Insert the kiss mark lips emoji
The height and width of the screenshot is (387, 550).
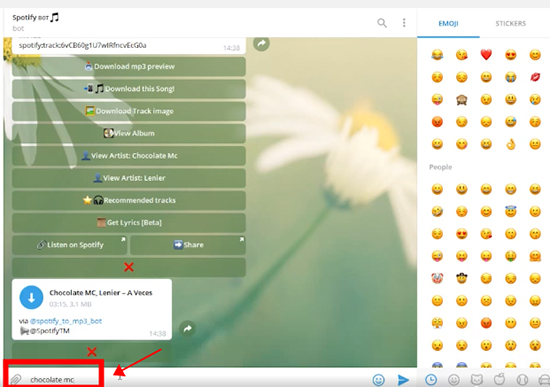535,77
